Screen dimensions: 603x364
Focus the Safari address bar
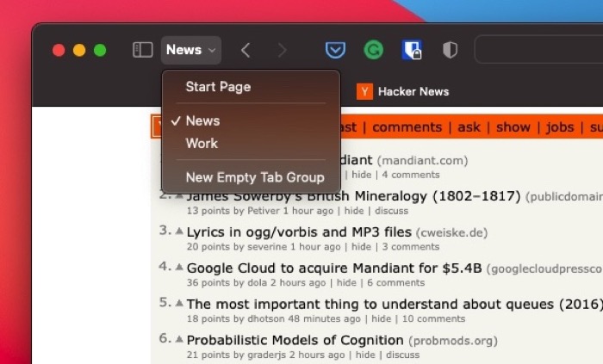538,50
